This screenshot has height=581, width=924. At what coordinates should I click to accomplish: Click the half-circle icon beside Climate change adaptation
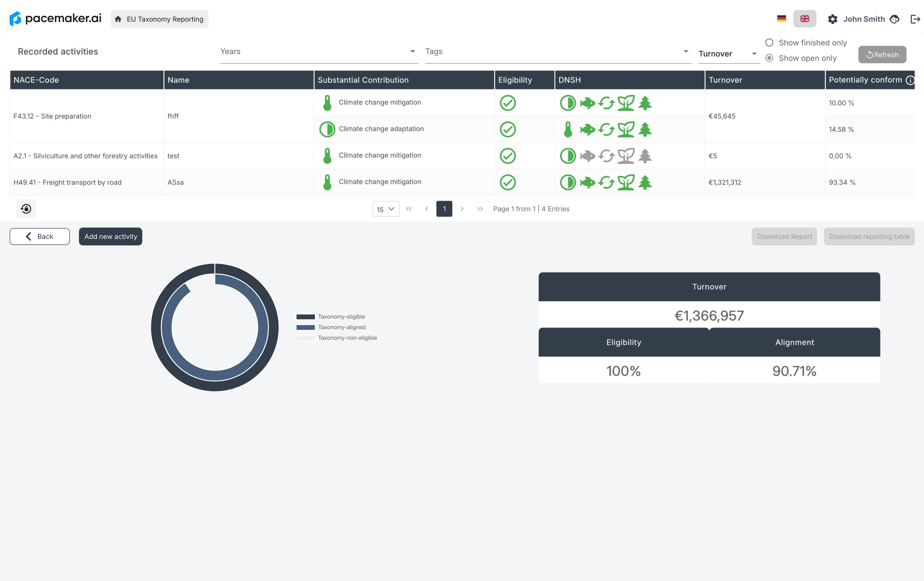coord(327,129)
